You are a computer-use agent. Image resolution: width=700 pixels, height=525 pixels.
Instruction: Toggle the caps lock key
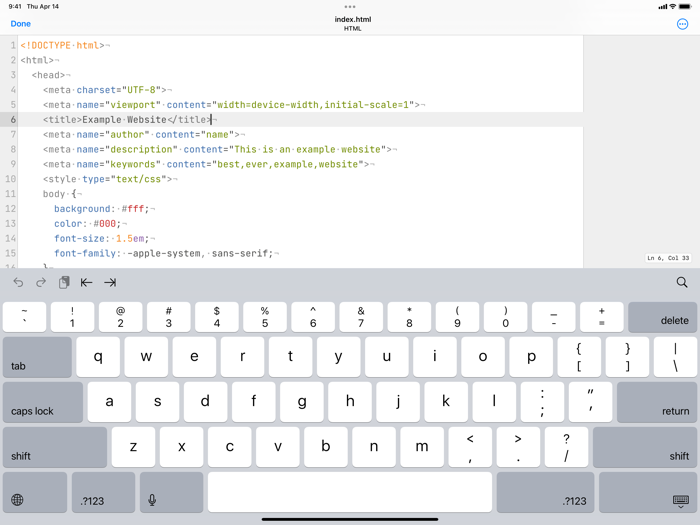[x=43, y=402]
